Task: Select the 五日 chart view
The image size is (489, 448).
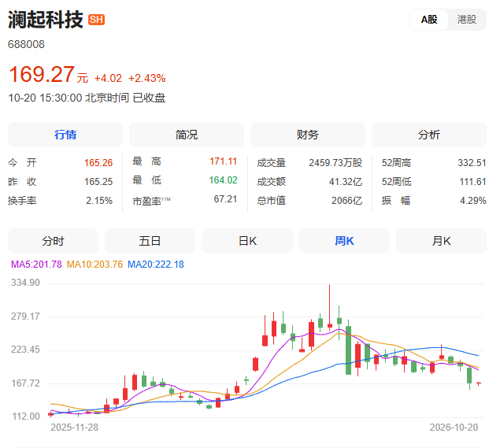Action: (x=150, y=241)
